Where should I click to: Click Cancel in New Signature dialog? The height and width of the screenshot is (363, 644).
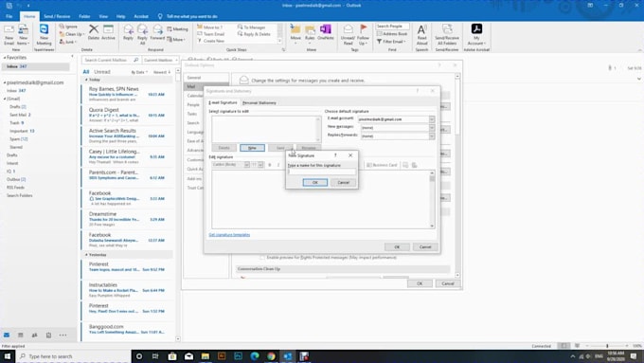pos(344,183)
